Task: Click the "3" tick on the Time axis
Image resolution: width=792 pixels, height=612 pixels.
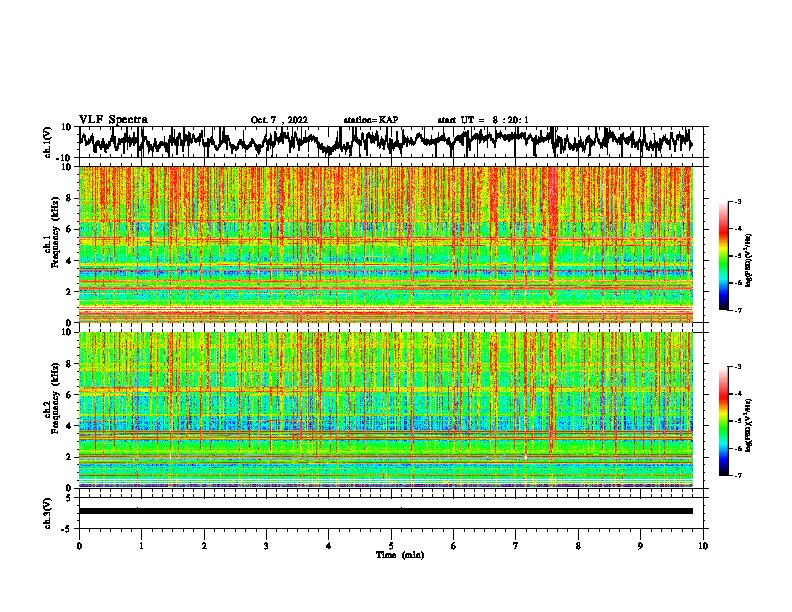Action: [x=266, y=546]
